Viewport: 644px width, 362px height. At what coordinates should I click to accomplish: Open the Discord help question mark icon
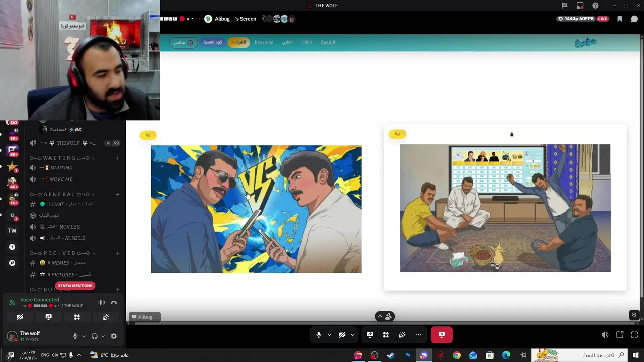[x=595, y=6]
